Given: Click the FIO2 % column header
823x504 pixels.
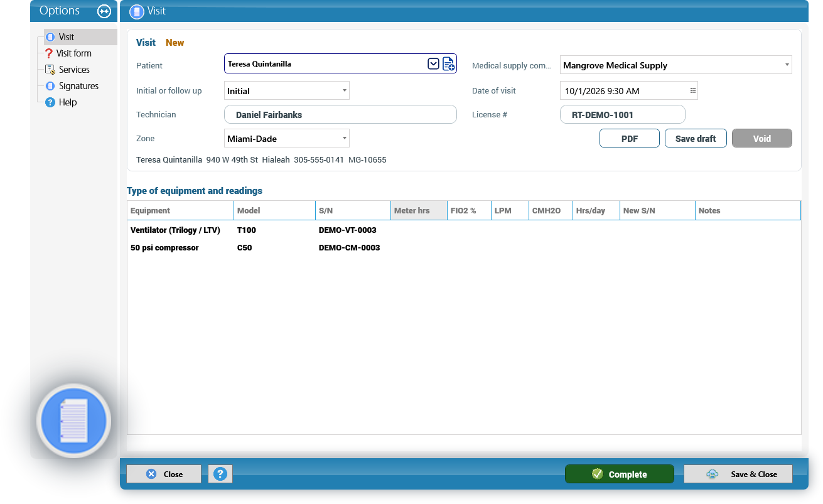Looking at the screenshot, I should click(x=469, y=210).
